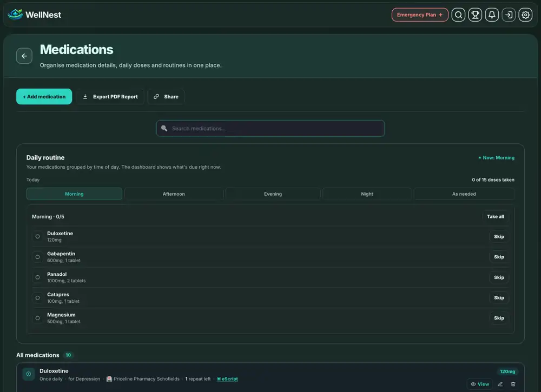Click Take all for morning doses
Viewport: 541px width, 392px height.
pos(495,216)
